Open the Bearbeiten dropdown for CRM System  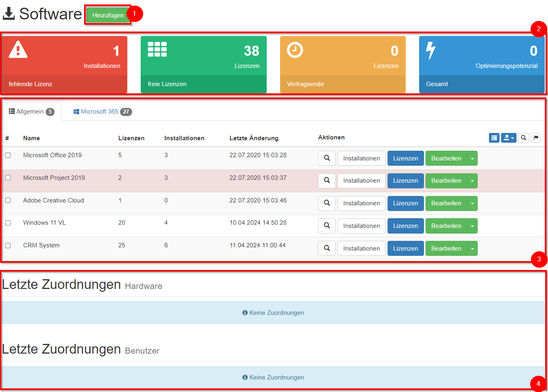(472, 248)
